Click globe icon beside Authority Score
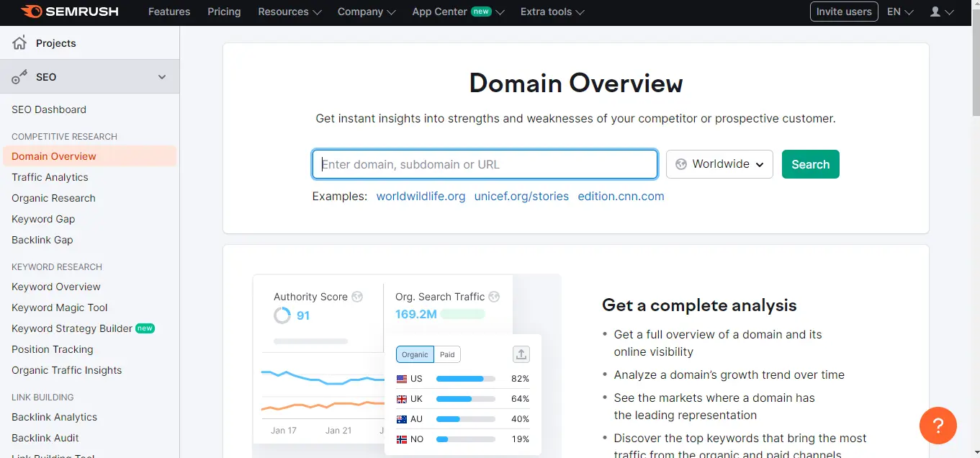Screen dimensions: 980x458 coord(357,297)
